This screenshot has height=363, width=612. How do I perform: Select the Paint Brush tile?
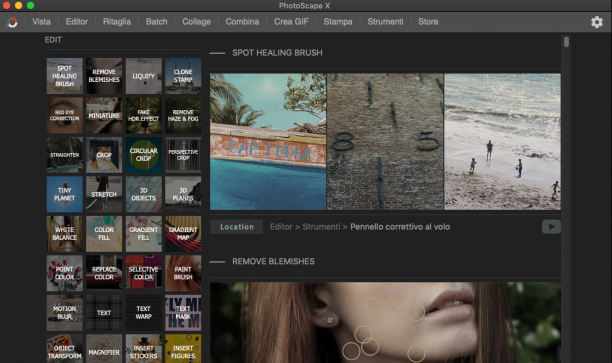pyautogui.click(x=183, y=273)
